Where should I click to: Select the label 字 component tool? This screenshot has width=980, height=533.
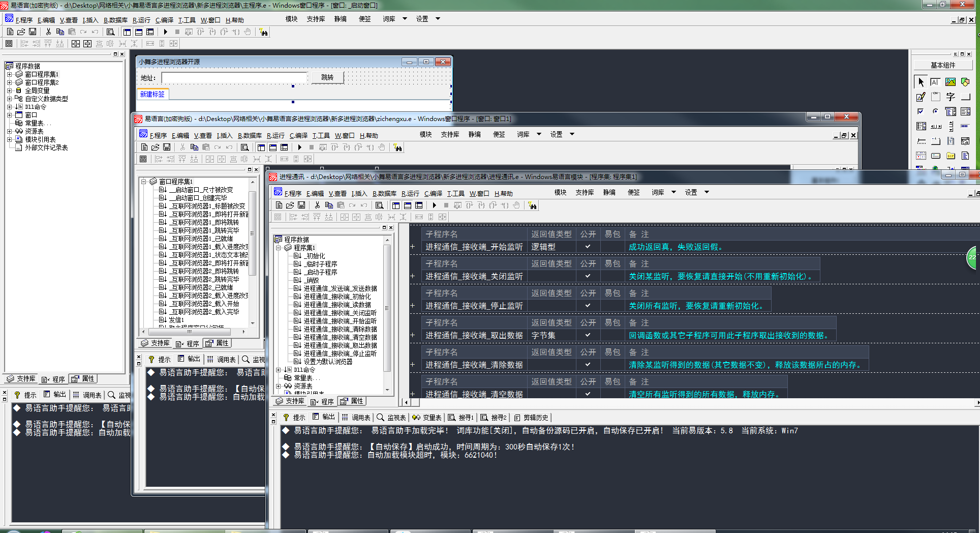951,97
